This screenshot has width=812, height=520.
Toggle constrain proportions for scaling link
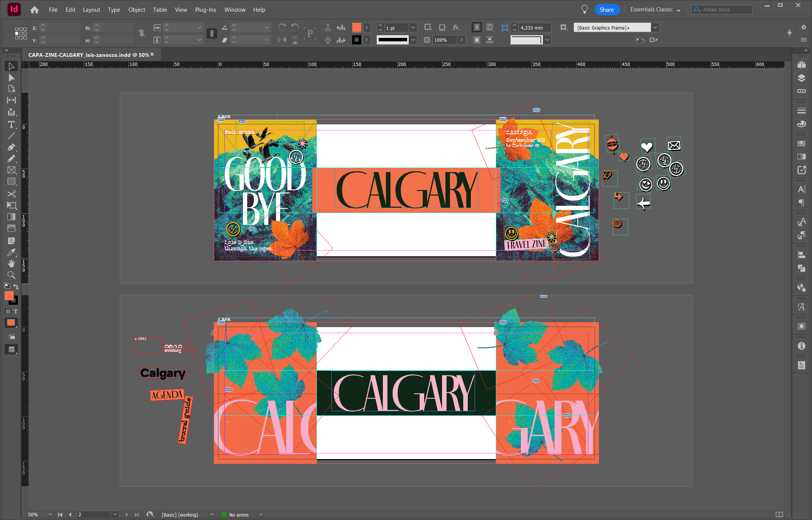tap(212, 33)
